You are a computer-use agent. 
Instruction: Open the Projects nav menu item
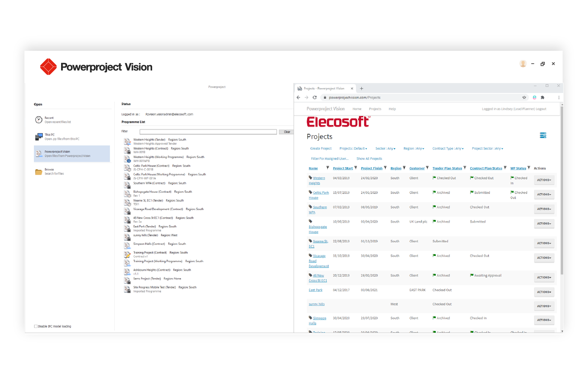[x=375, y=109]
